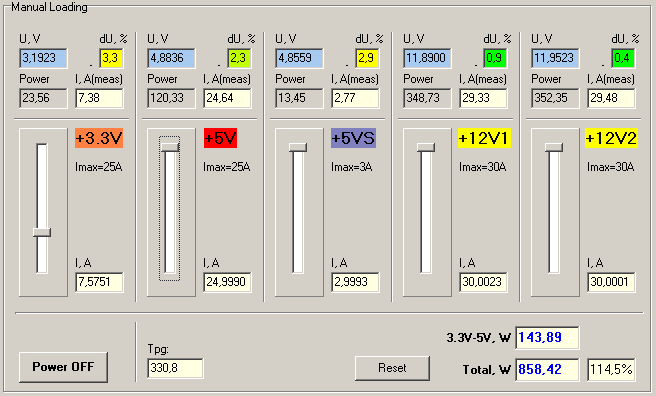Click the power field showing 348,73
The image size is (656, 396).
tap(427, 98)
